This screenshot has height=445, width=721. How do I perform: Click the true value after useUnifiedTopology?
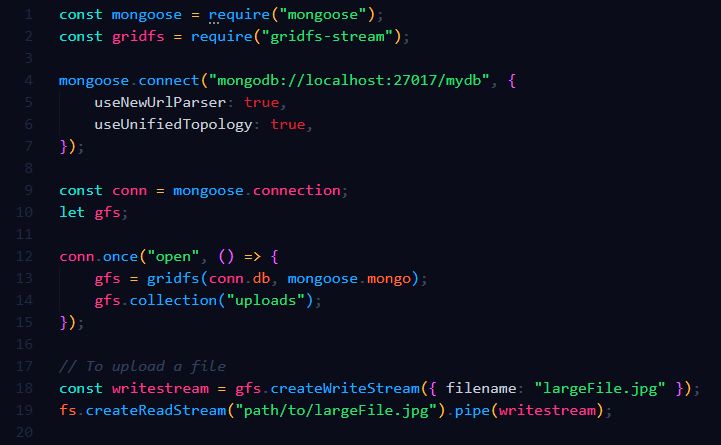click(x=287, y=124)
